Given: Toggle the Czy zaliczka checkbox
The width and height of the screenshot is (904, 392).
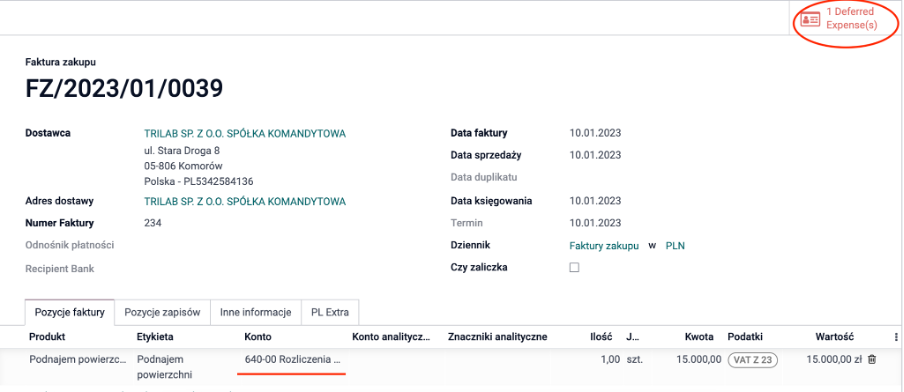Looking at the screenshot, I should coord(574,267).
